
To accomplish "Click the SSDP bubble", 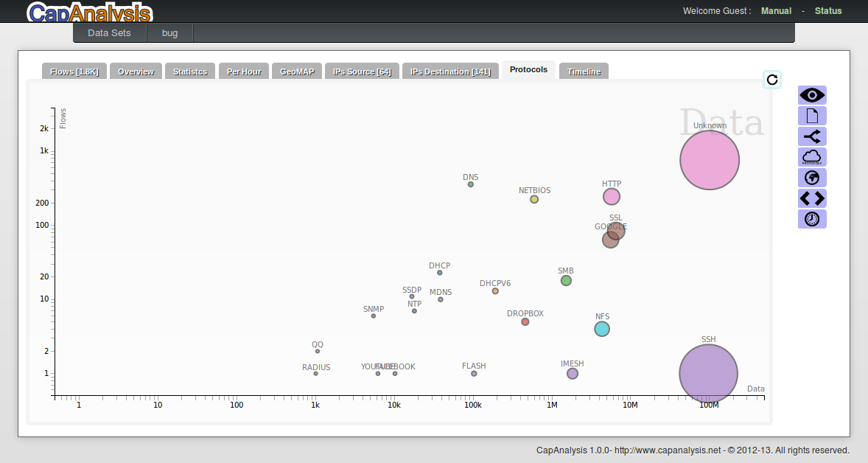I will (x=412, y=297).
